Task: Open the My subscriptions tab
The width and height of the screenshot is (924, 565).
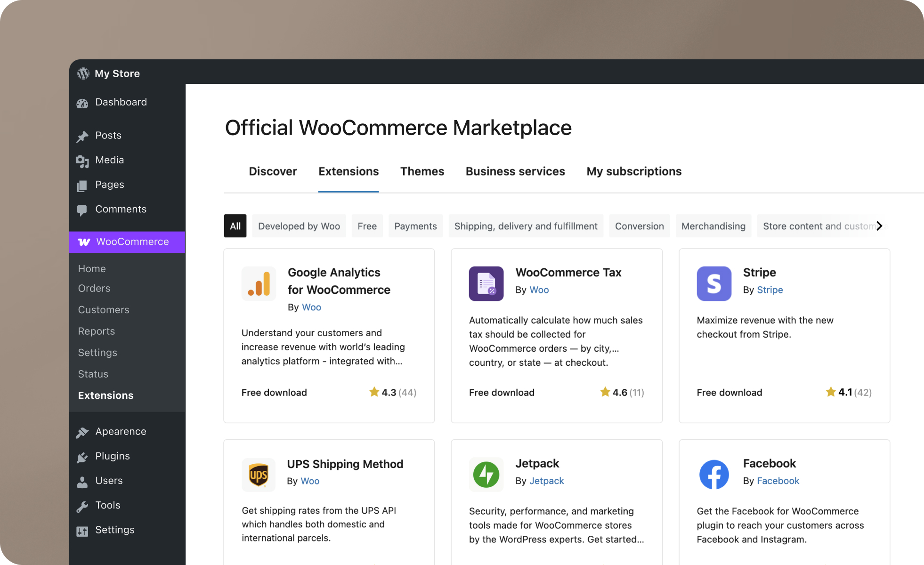Action: click(634, 171)
